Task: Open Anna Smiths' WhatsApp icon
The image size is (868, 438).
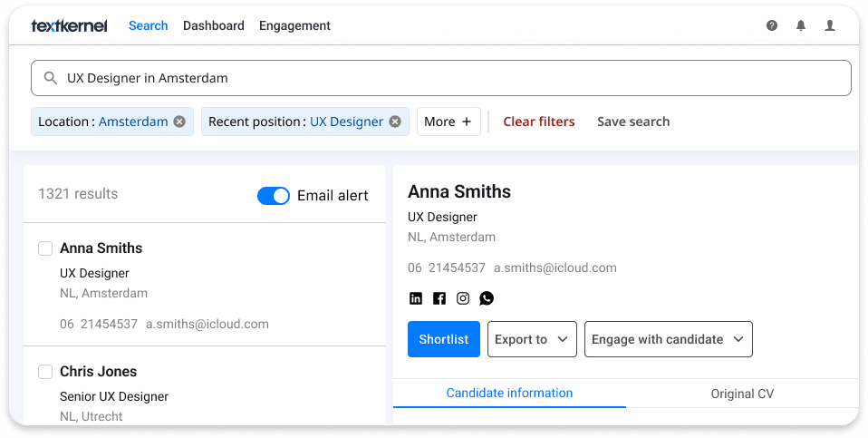Action: click(487, 298)
